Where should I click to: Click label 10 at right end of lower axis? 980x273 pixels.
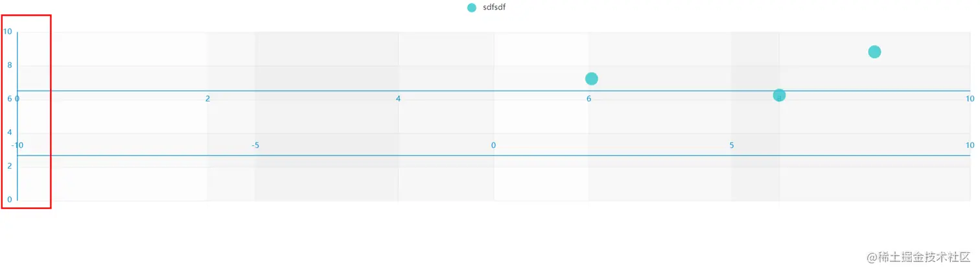(x=970, y=145)
